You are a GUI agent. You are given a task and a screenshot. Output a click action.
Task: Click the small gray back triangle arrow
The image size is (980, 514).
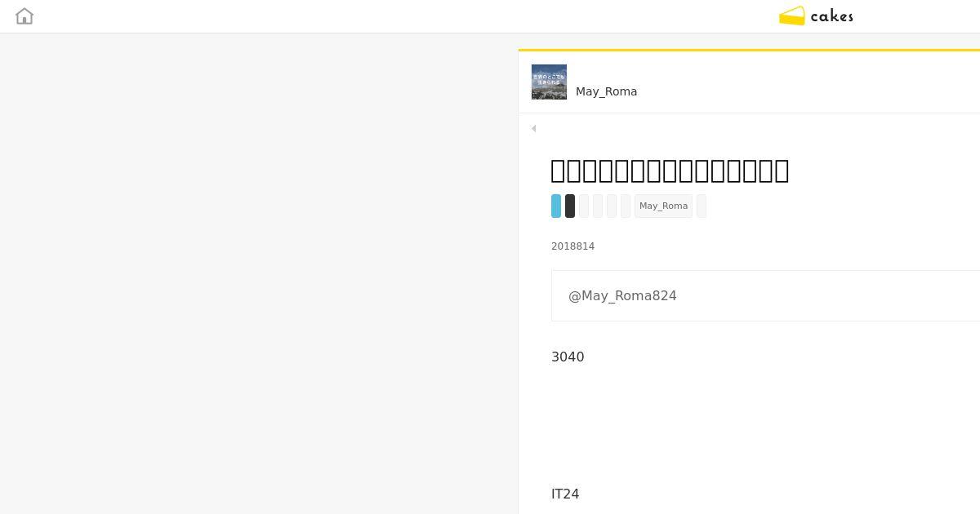click(x=533, y=128)
